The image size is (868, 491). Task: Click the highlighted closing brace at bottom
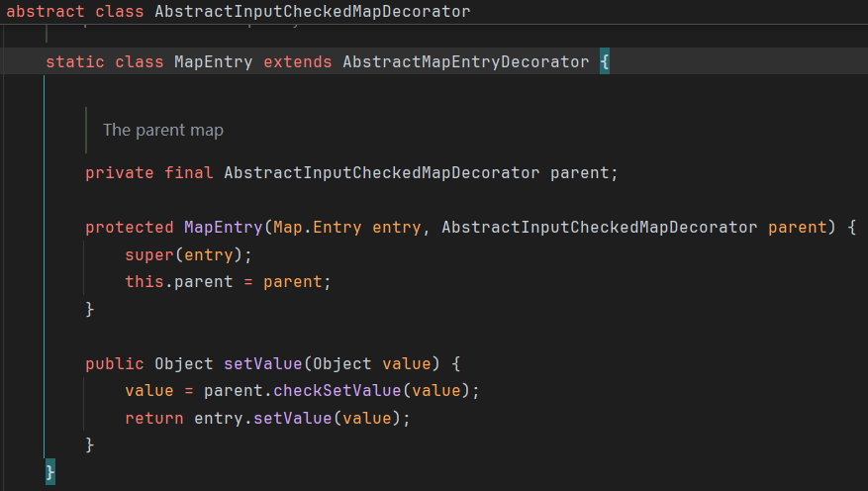tap(50, 472)
